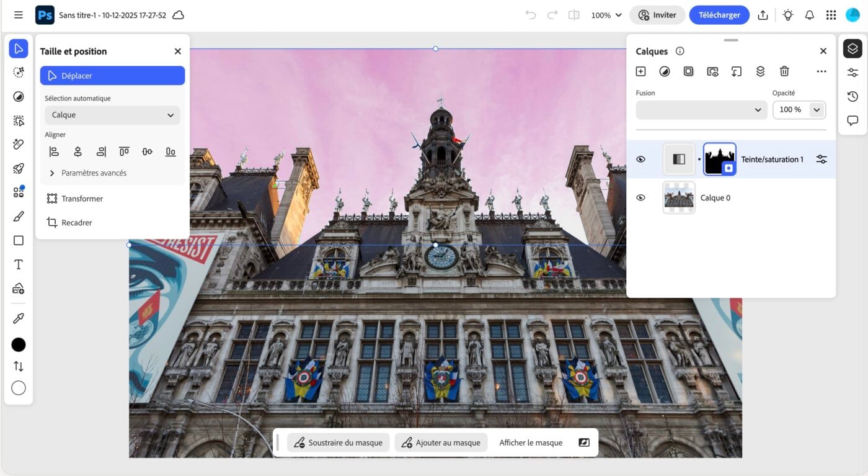This screenshot has height=476, width=868.
Task: Delete layer with the trash icon
Action: [784, 71]
